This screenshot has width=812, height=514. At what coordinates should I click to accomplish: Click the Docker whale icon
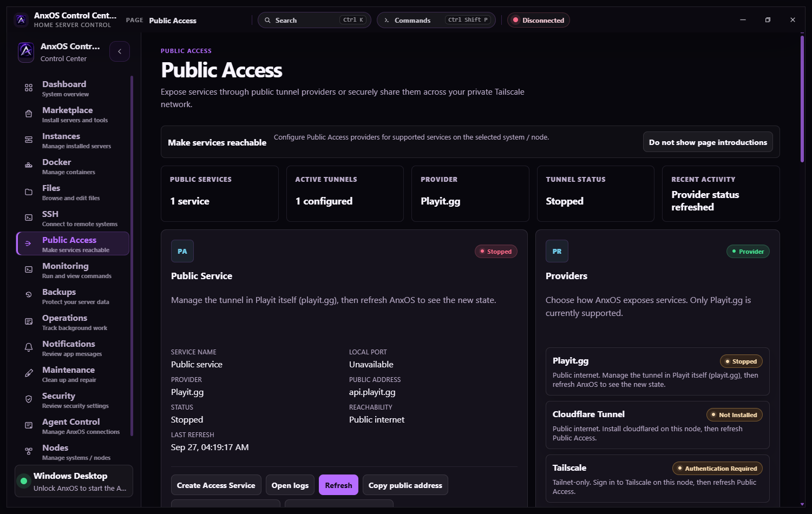[x=29, y=166]
